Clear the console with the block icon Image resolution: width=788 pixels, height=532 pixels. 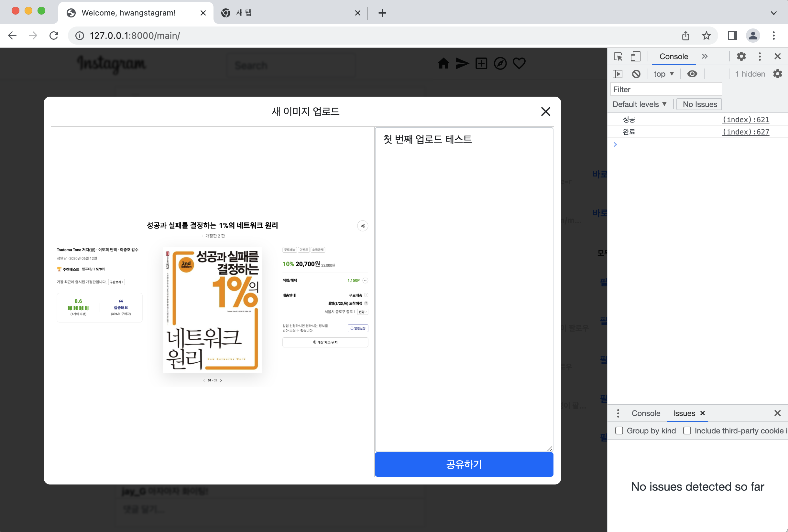[x=636, y=74]
